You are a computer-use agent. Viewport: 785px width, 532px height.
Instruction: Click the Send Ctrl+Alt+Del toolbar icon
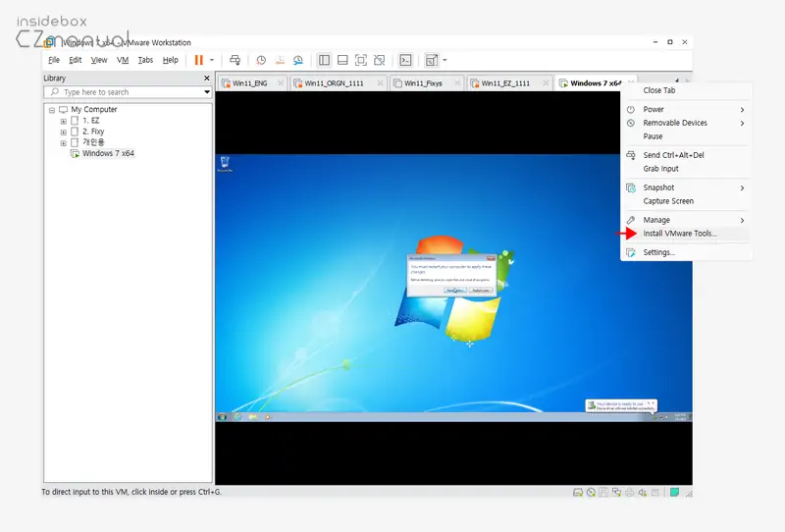pyautogui.click(x=235, y=60)
